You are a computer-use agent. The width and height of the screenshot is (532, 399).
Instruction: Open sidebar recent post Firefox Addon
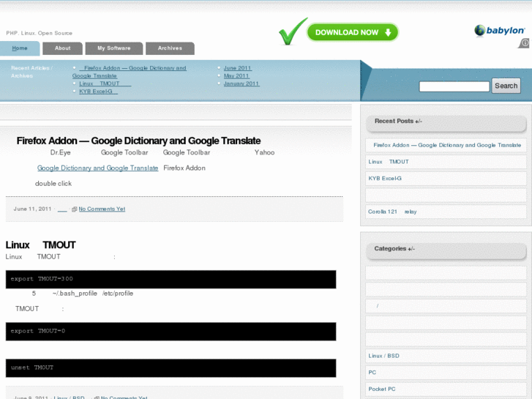click(x=447, y=145)
